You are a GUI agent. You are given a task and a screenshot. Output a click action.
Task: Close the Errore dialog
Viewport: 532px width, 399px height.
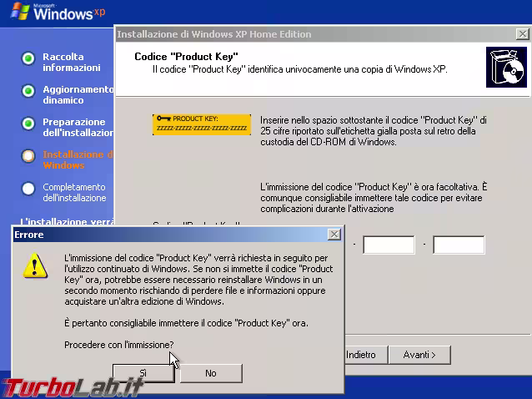tap(334, 235)
